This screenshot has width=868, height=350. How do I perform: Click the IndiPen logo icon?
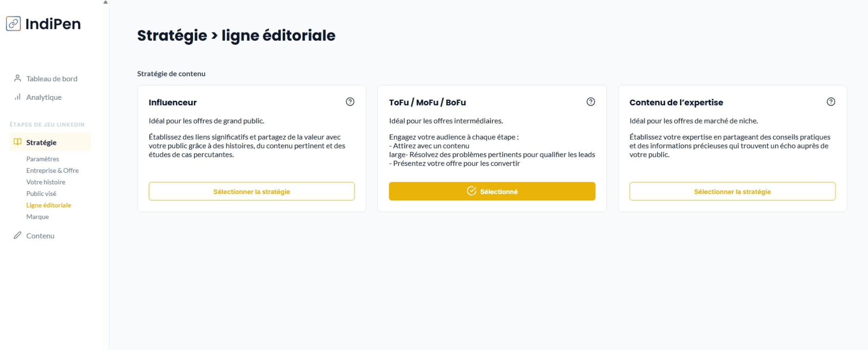click(x=13, y=24)
